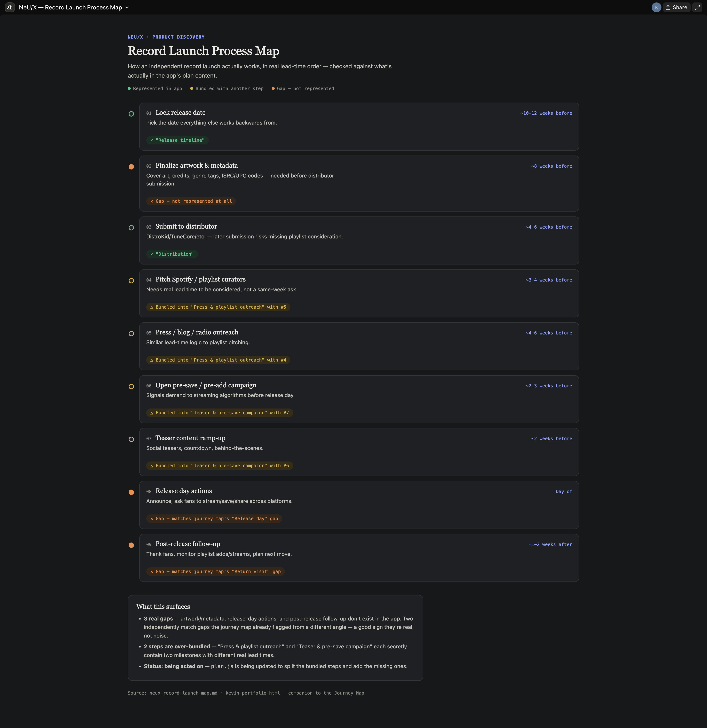Image resolution: width=707 pixels, height=728 pixels.
Task: Click the Lock release date timeline marker
Action: pyautogui.click(x=131, y=114)
